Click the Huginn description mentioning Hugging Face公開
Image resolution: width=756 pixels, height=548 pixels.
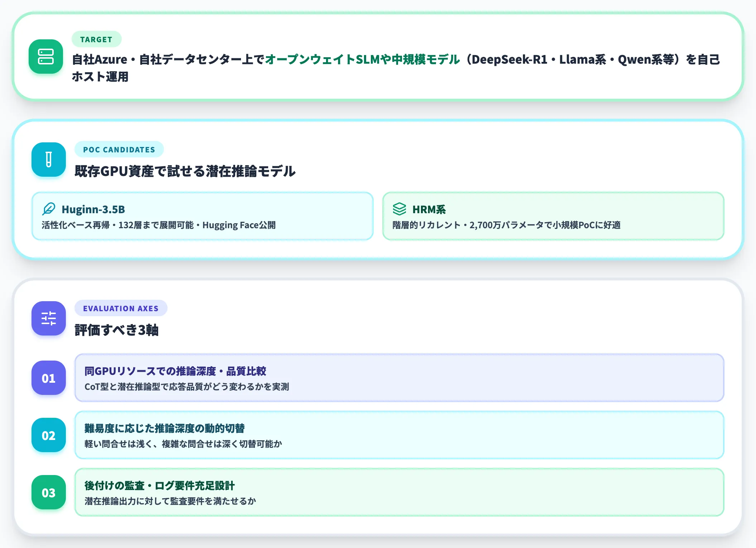(x=159, y=225)
